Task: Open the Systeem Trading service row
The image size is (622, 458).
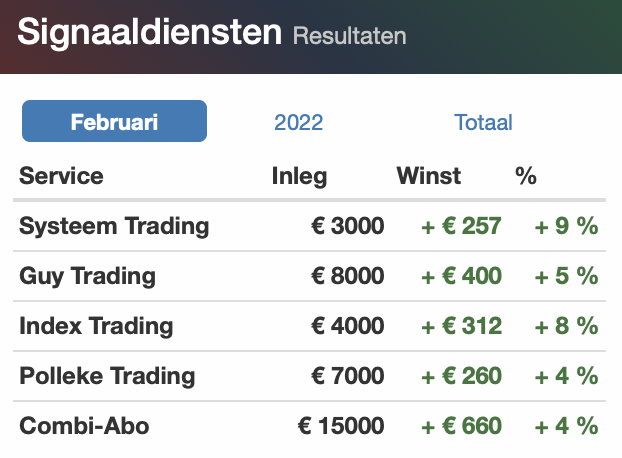Action: (x=309, y=226)
